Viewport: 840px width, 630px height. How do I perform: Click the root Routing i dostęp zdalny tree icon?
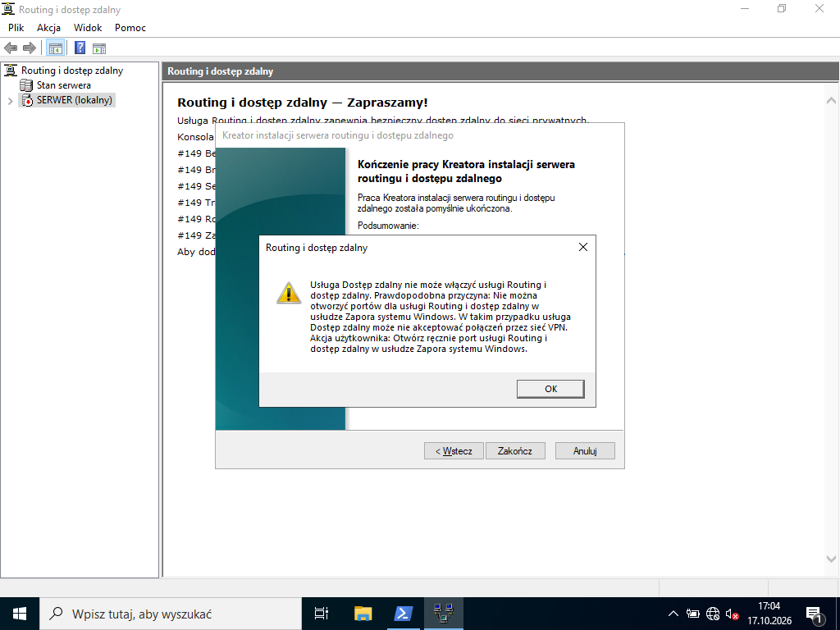point(10,71)
